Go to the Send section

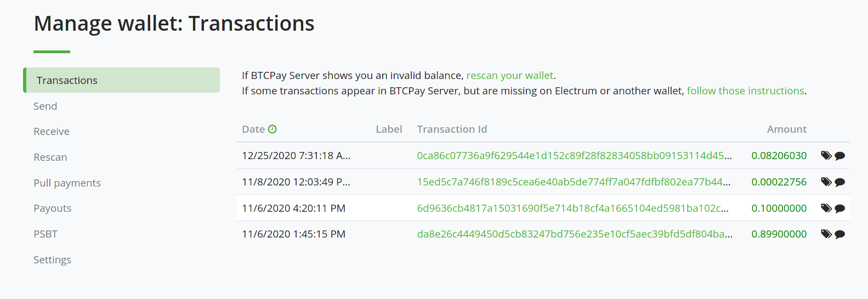(x=46, y=106)
